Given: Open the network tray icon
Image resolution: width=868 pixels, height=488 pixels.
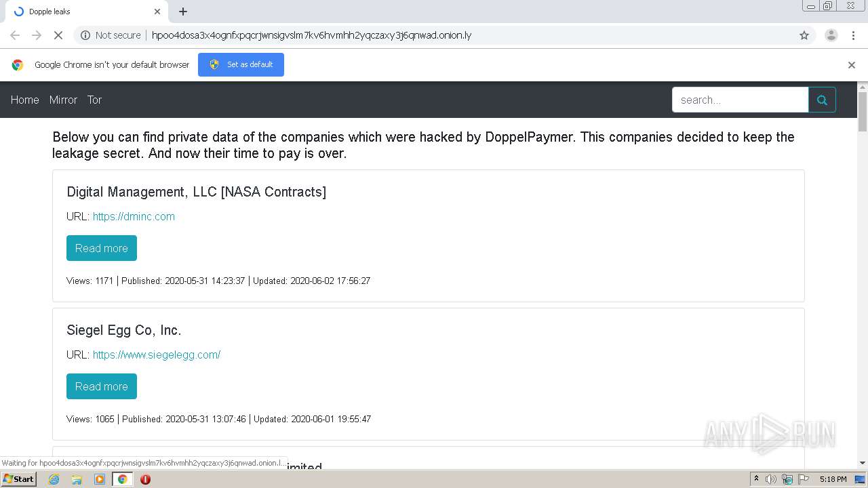Looking at the screenshot, I should point(787,479).
